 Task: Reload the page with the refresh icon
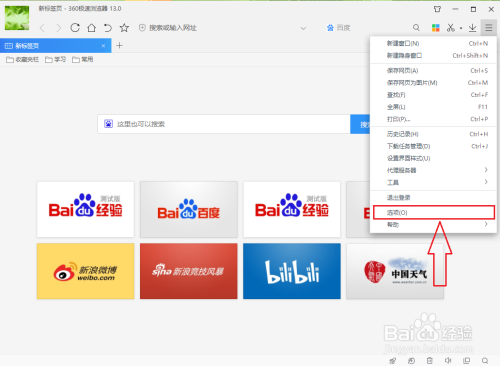point(75,28)
